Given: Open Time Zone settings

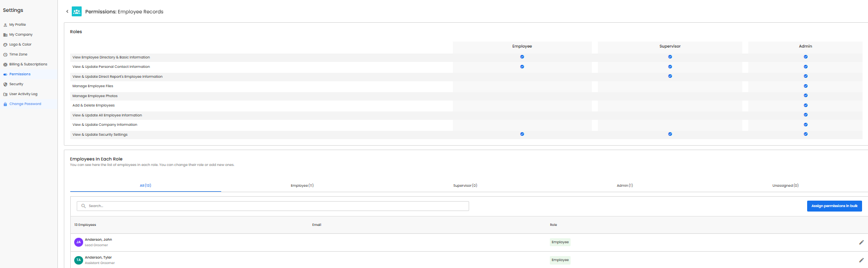Looking at the screenshot, I should click(18, 54).
